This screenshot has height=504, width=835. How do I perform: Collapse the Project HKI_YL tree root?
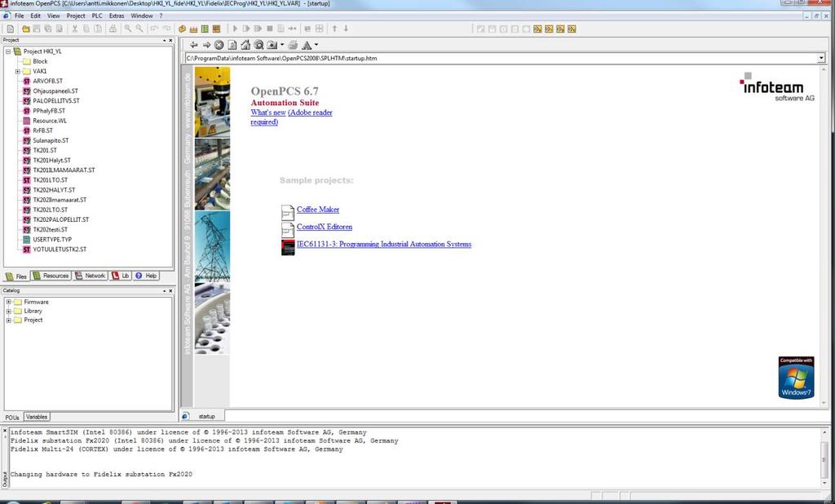pyautogui.click(x=8, y=51)
